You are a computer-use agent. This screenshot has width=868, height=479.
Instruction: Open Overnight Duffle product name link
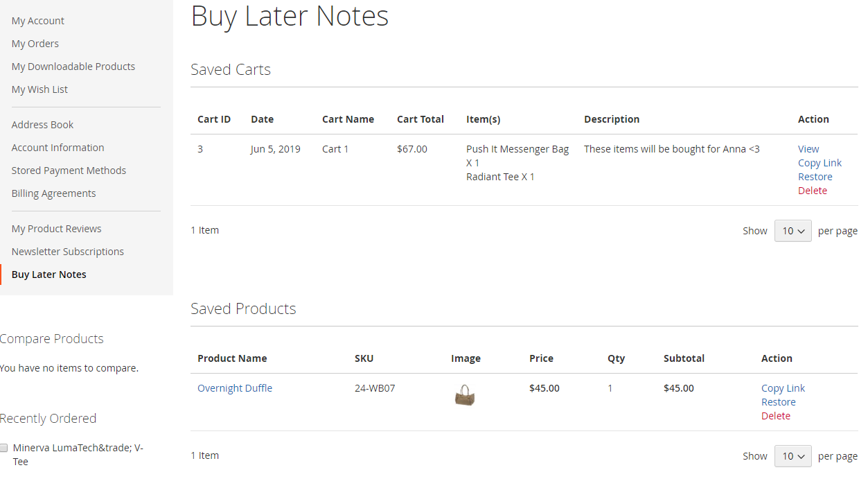[x=235, y=388]
